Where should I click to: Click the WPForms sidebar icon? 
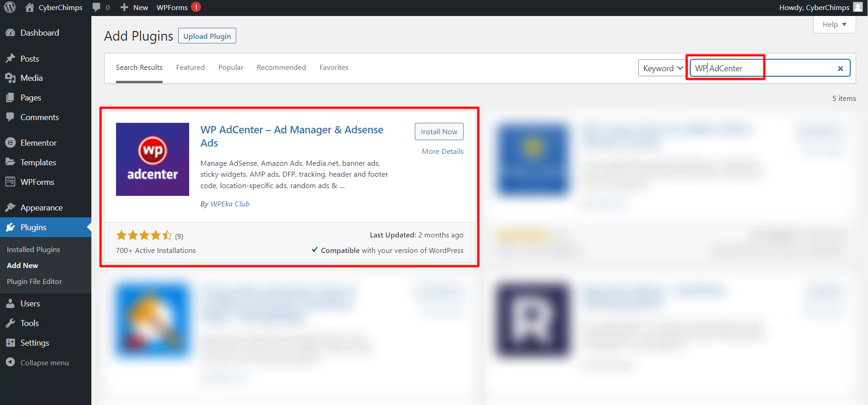coord(10,182)
